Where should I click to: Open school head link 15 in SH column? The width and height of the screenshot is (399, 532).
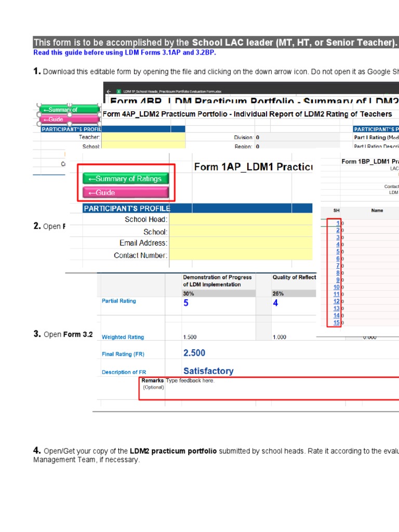click(337, 323)
